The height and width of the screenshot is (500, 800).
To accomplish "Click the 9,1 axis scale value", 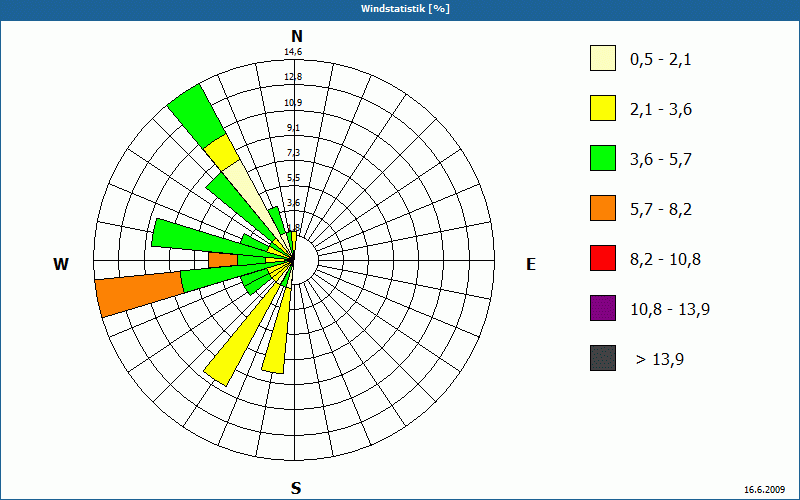I will click(293, 128).
